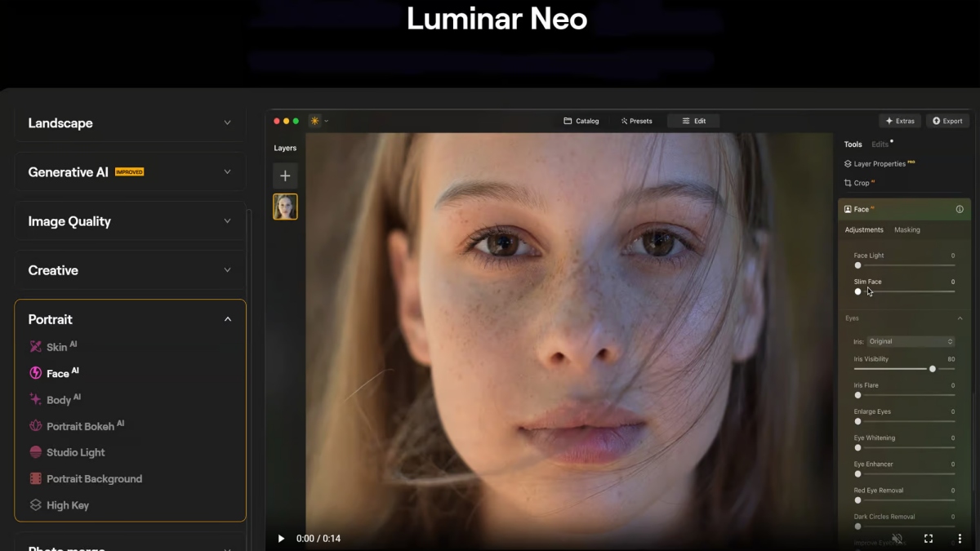Open the Edits panel
This screenshot has width=980, height=551.
(880, 144)
